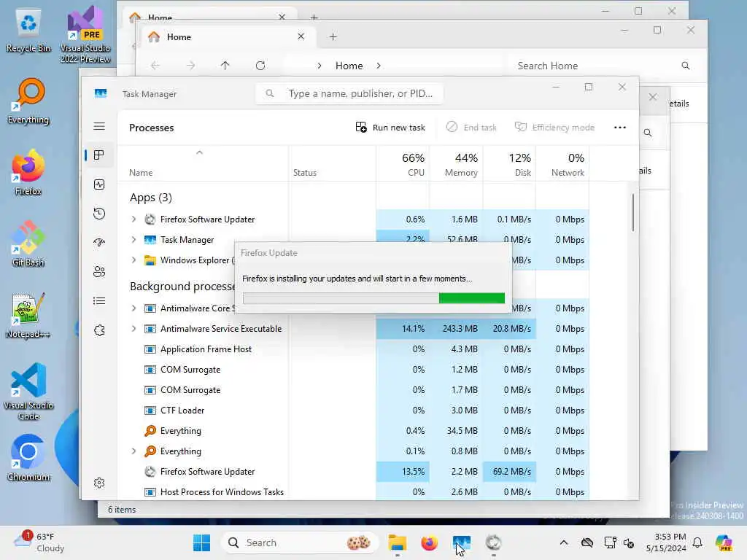Image resolution: width=747 pixels, height=560 pixels.
Task: Expand the Windows Explorer process row
Action: tap(134, 260)
